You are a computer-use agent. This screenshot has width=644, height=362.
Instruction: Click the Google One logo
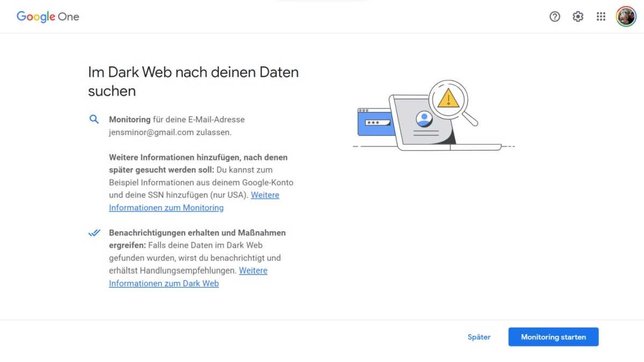[x=47, y=17]
